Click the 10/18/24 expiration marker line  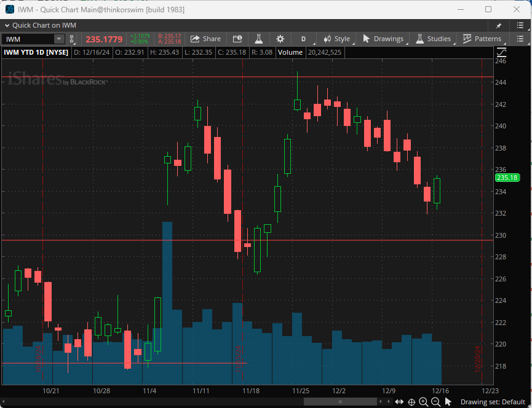coord(42,222)
